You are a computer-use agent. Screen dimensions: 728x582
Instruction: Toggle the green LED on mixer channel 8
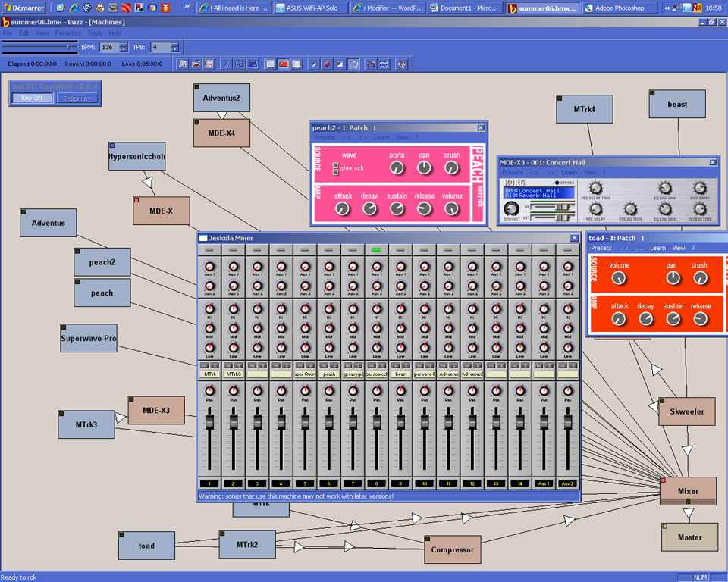[376, 249]
